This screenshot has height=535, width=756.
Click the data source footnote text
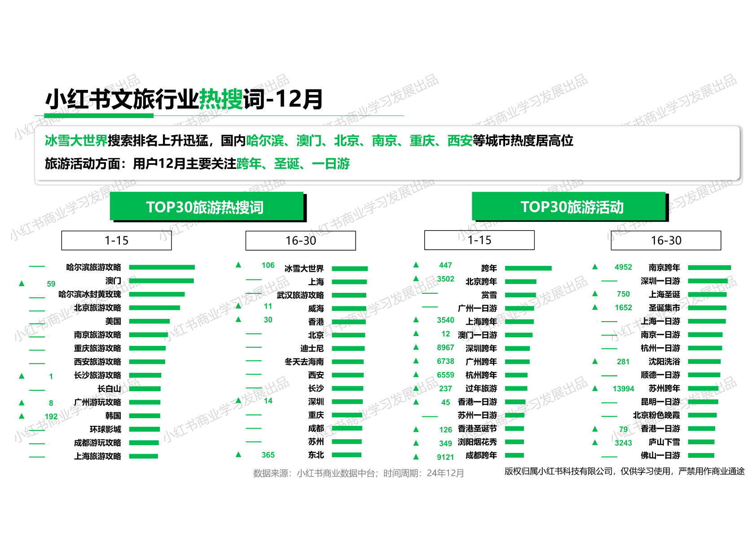pos(358,473)
